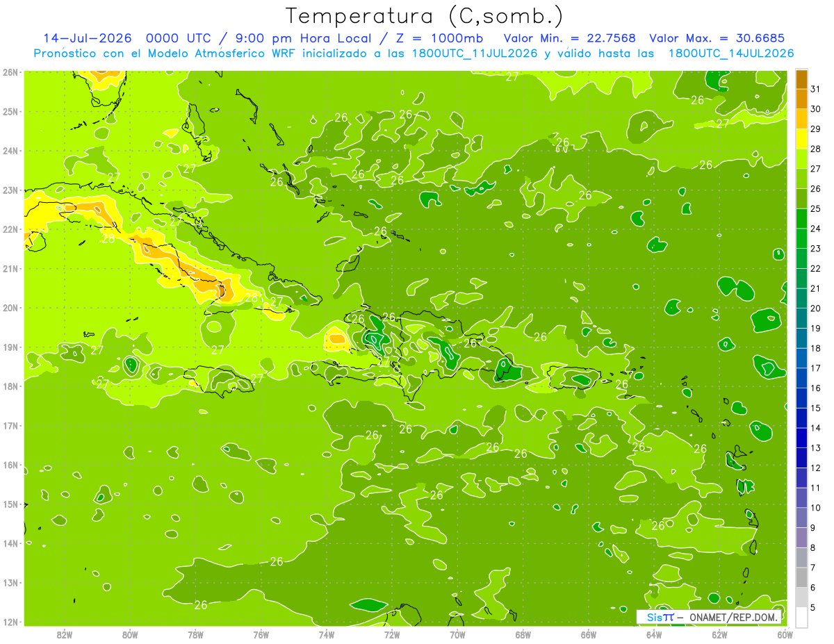Image resolution: width=834 pixels, height=644 pixels.
Task: Click the 17N latitude axis label
Action: coord(10,425)
